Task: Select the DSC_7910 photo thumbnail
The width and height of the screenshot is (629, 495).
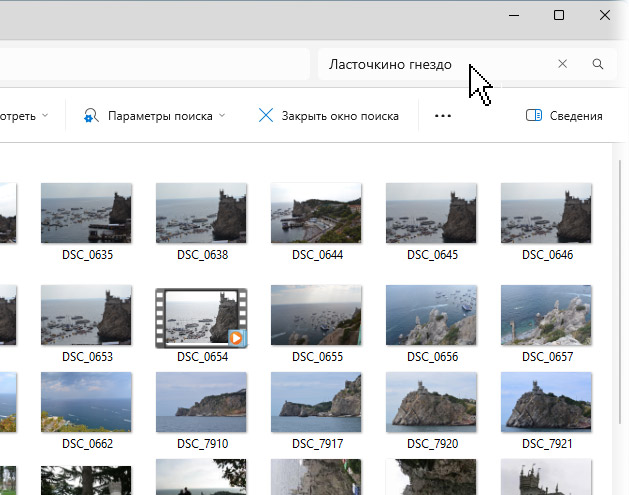Action: pos(201,402)
